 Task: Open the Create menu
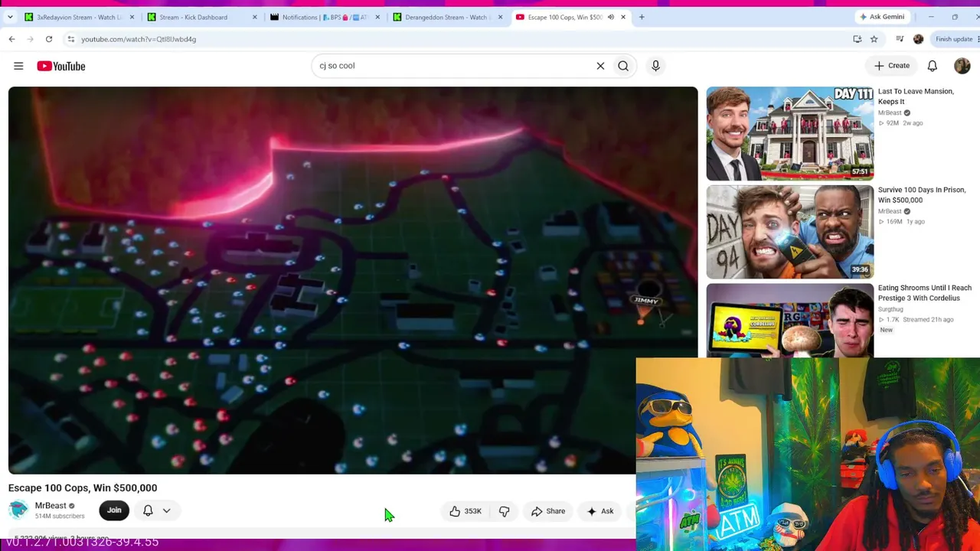click(892, 66)
